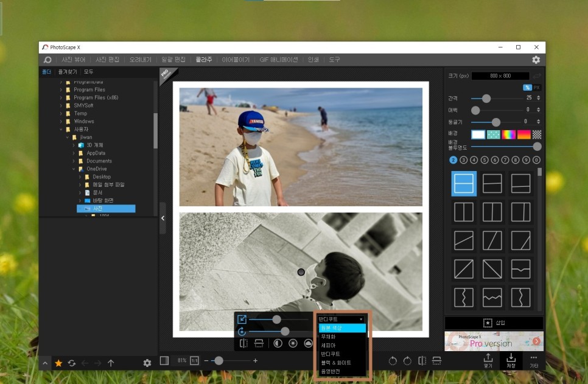Viewport: 588px width, 384px height.
Task: Zoom in with the plus icon
Action: [256, 361]
